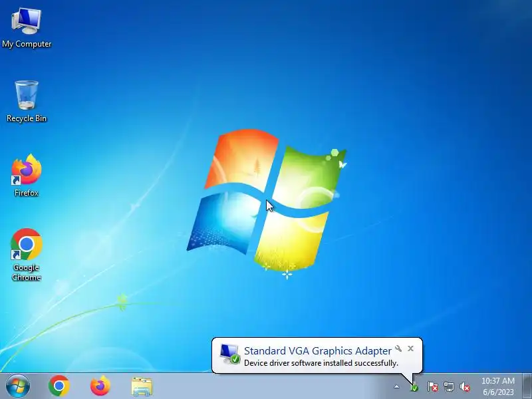Open the Windows Start menu orb
The image size is (532, 399).
[x=18, y=386]
